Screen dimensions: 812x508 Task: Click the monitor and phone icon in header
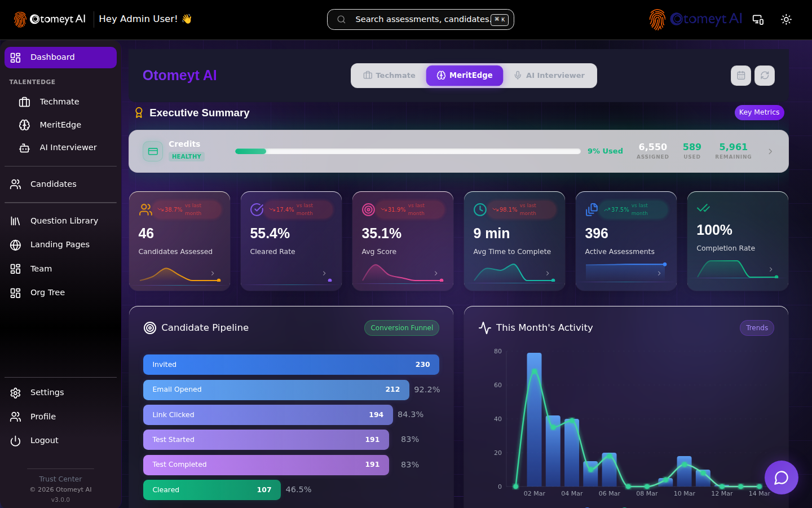758,19
